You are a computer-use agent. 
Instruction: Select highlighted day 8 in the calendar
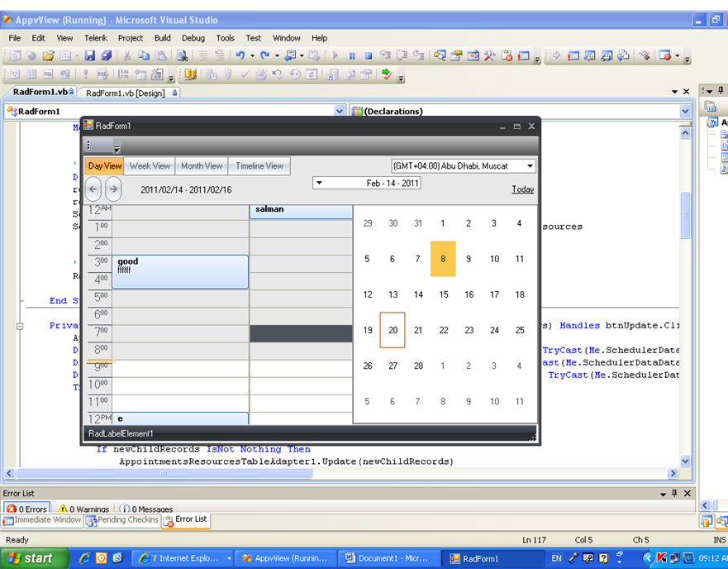point(443,259)
